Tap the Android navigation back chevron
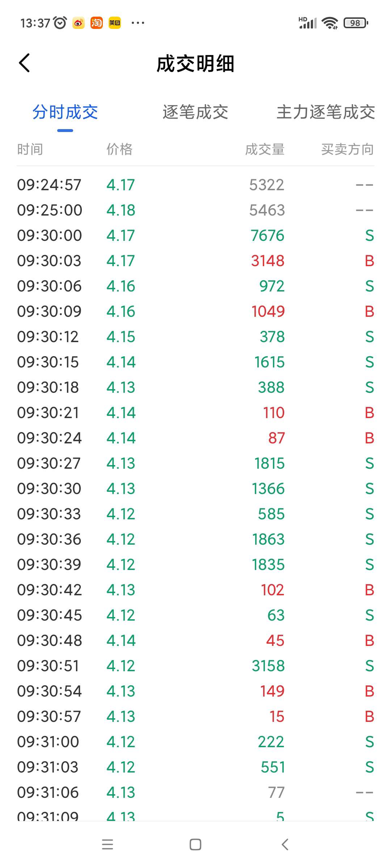Viewport: 391px width, 868px height. coord(285,844)
